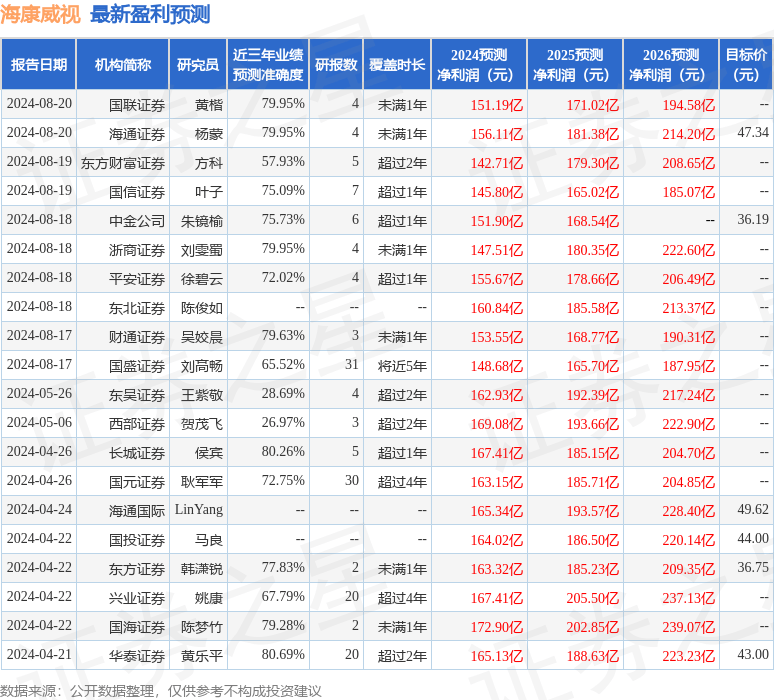Click the 171.02亿 2025 forecast value

pyautogui.click(x=593, y=105)
